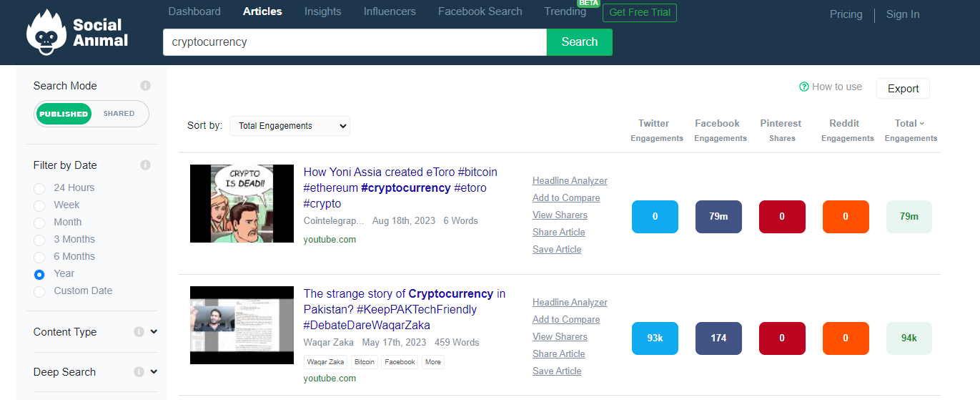
Task: Open the Insights tab
Action: (322, 11)
